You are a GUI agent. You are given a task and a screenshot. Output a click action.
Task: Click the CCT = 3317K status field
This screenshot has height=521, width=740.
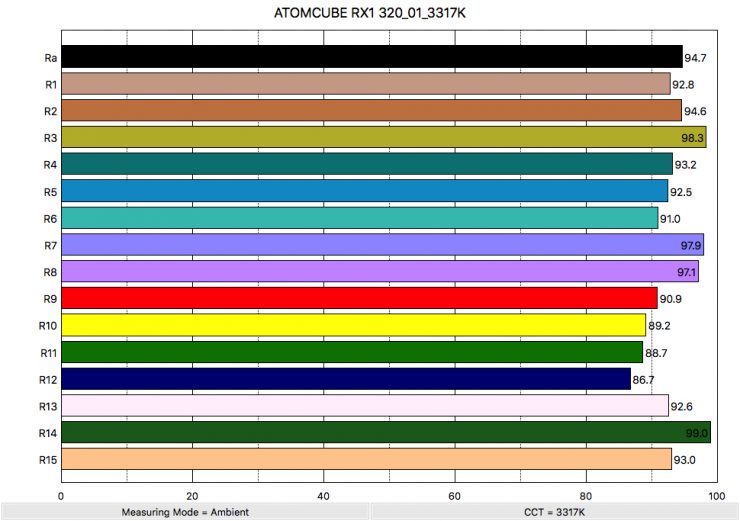(554, 511)
